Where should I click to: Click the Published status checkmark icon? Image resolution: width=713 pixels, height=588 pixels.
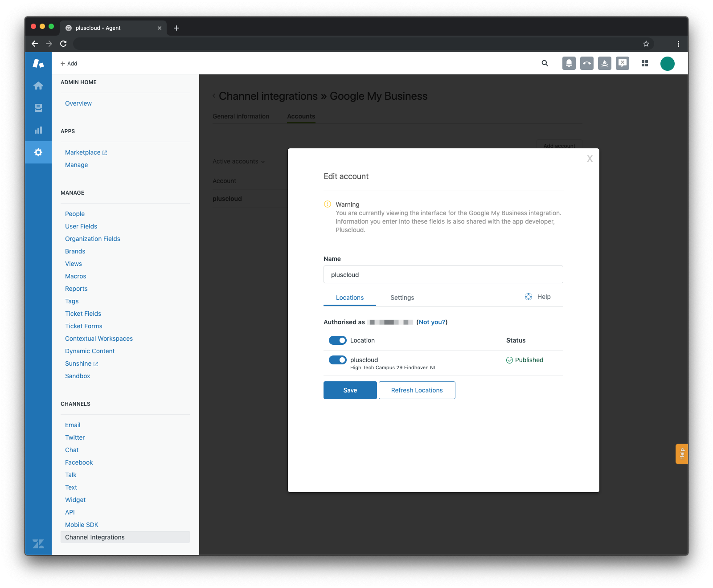[509, 360]
